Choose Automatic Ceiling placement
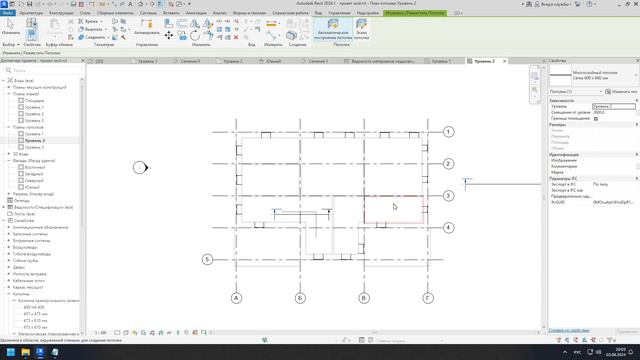Image resolution: width=640 pixels, height=360 pixels. point(333,29)
